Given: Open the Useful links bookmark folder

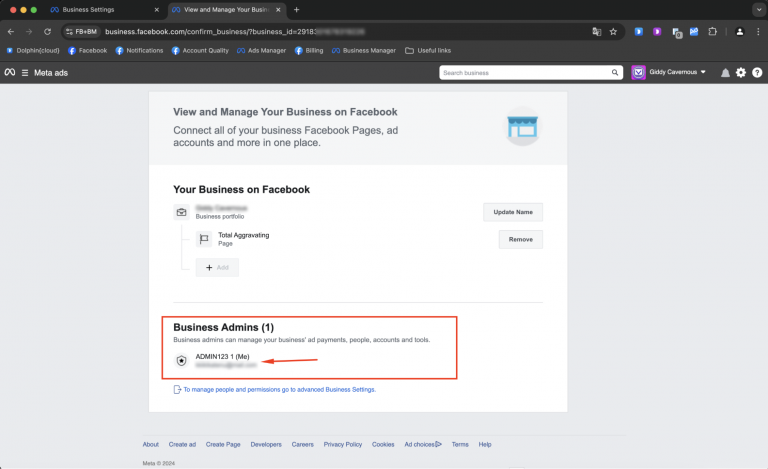Looking at the screenshot, I should pos(428,50).
